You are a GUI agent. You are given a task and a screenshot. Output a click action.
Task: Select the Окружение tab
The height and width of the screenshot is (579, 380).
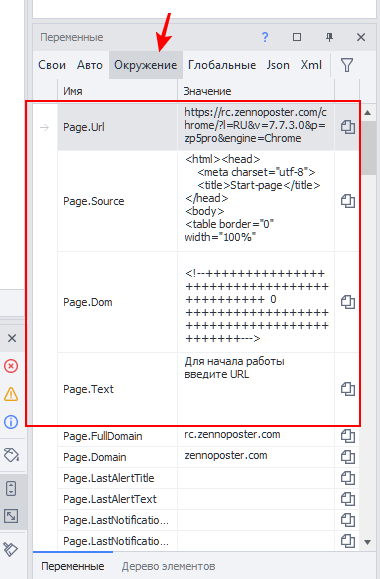pyautogui.click(x=146, y=65)
